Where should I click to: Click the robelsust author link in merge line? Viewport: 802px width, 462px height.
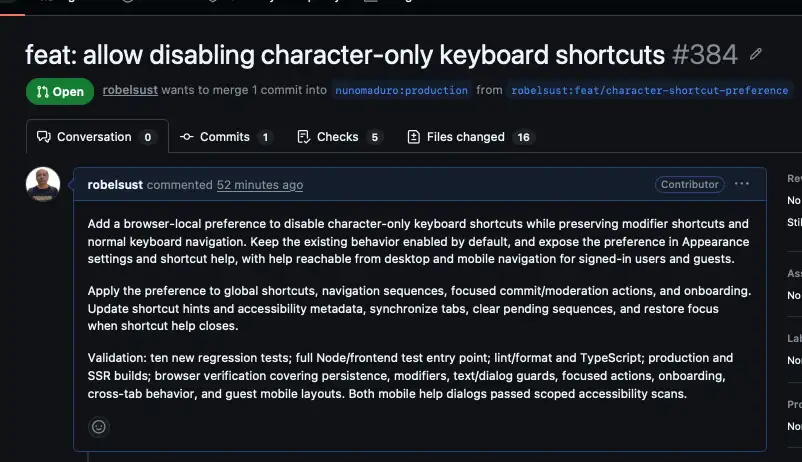coord(130,90)
